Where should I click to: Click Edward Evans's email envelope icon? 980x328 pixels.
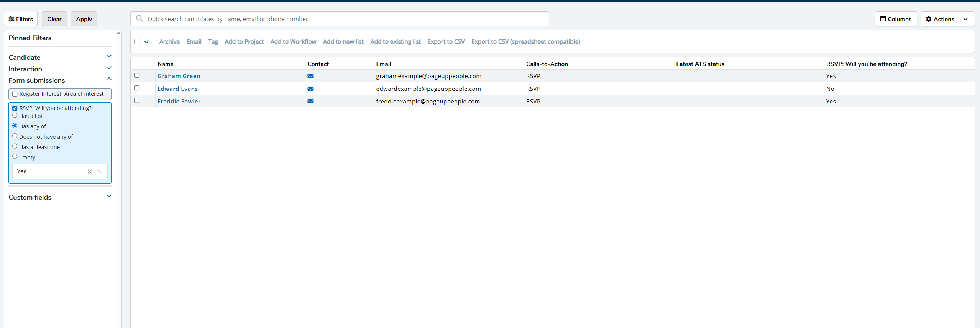[x=310, y=89]
